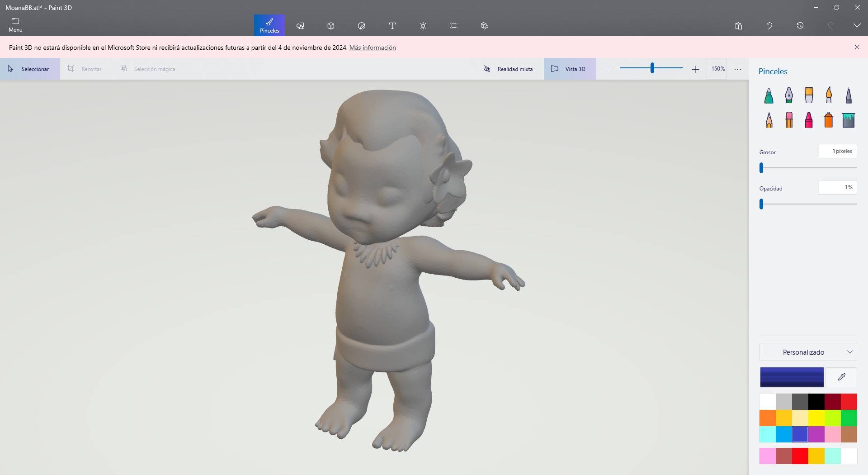868x475 pixels.
Task: Click the current dark blue color preview
Action: click(792, 377)
